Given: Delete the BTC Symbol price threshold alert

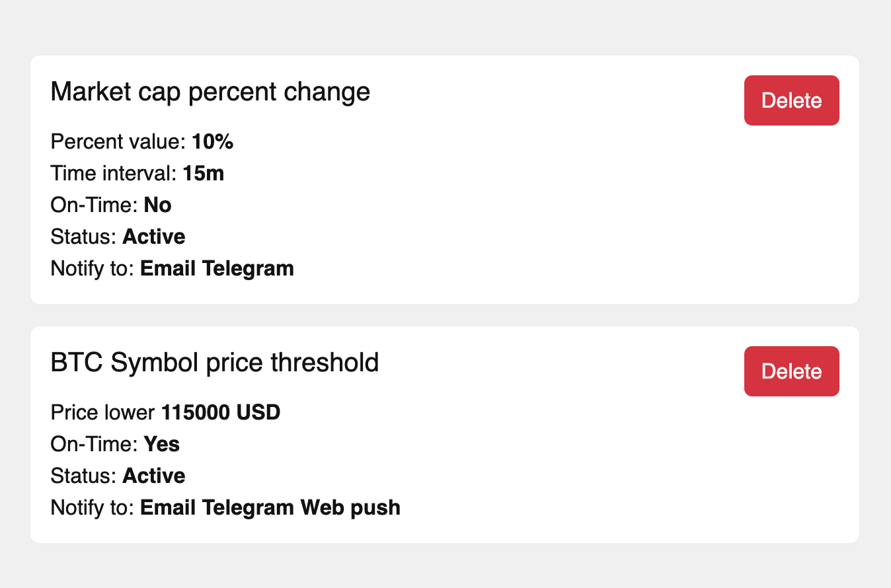Looking at the screenshot, I should tap(791, 371).
